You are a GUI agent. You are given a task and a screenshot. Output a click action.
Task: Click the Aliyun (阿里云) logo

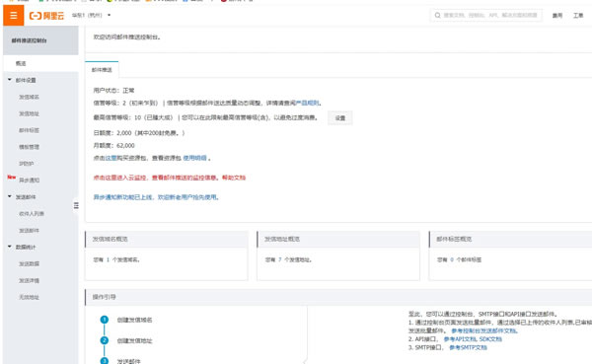46,16
